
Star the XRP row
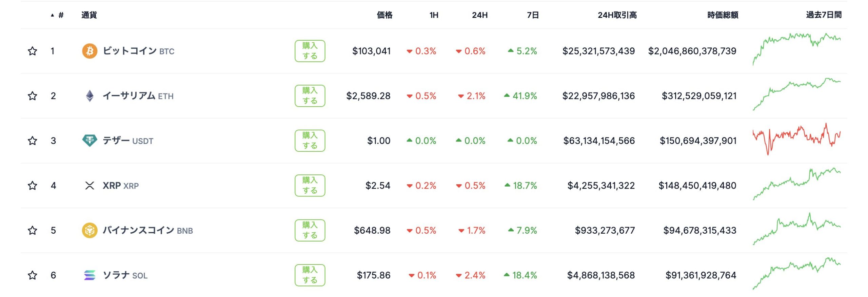pyautogui.click(x=32, y=185)
